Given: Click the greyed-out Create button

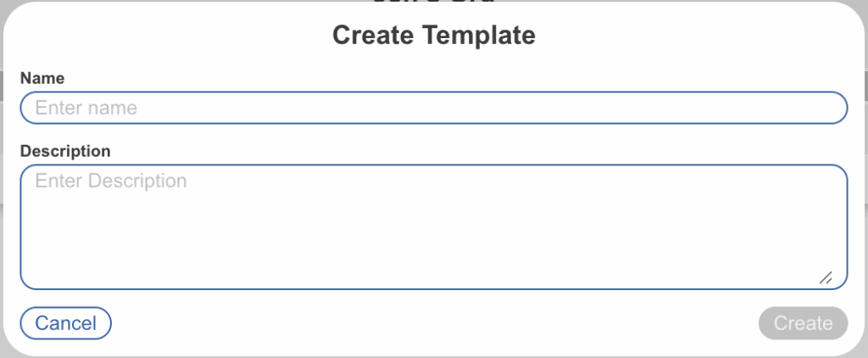Looking at the screenshot, I should point(803,323).
